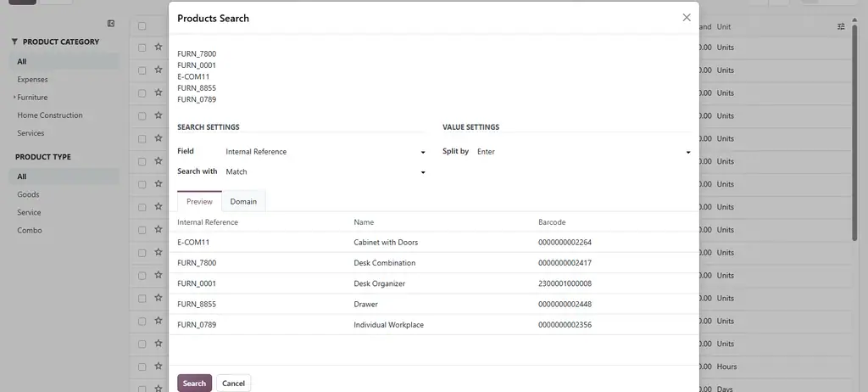Click the Individual Workplace name cell
Image resolution: width=868 pixels, height=392 pixels.
click(388, 324)
